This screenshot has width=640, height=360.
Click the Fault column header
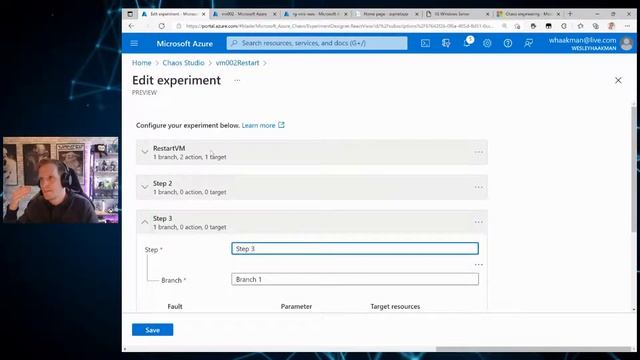click(x=175, y=306)
